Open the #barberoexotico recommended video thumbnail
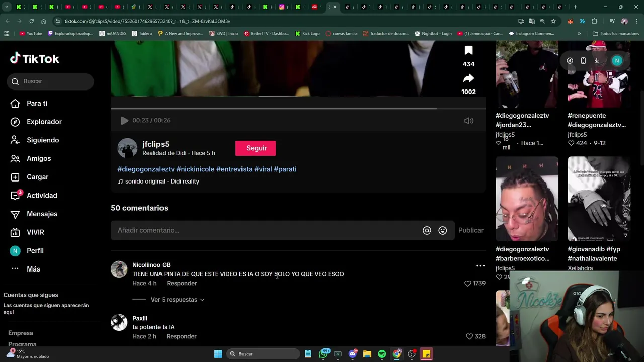This screenshot has height=362, width=644. point(527,199)
